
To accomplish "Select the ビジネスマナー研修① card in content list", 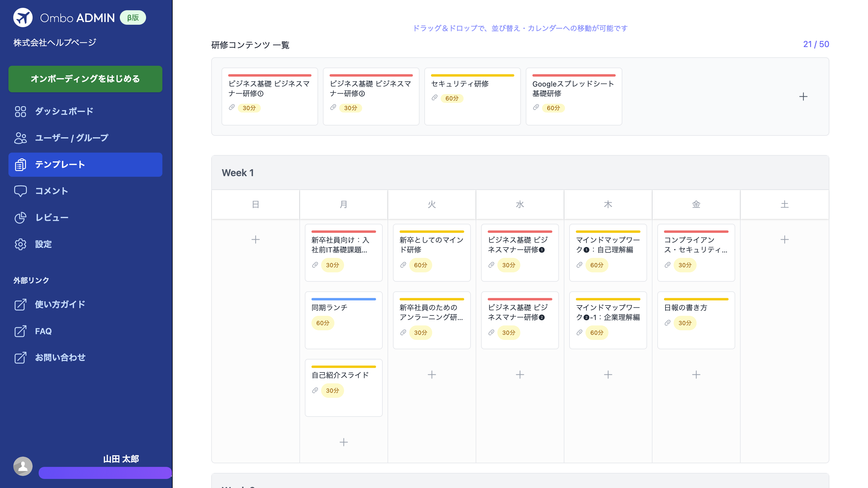I will coord(270,96).
